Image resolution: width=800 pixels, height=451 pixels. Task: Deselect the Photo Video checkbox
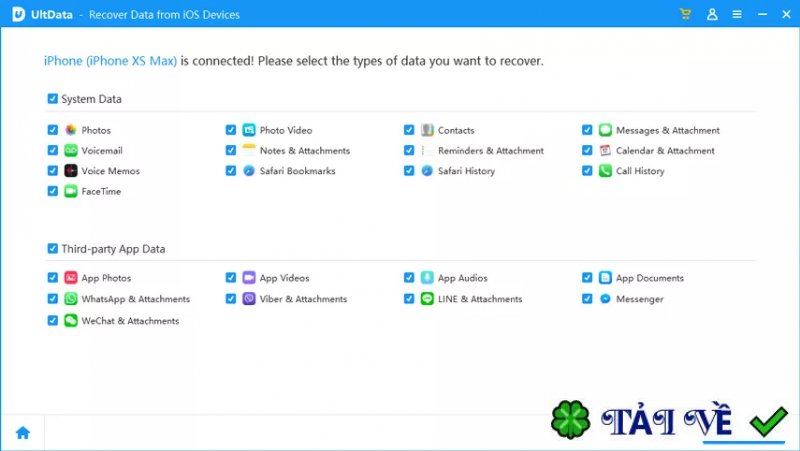(x=231, y=130)
